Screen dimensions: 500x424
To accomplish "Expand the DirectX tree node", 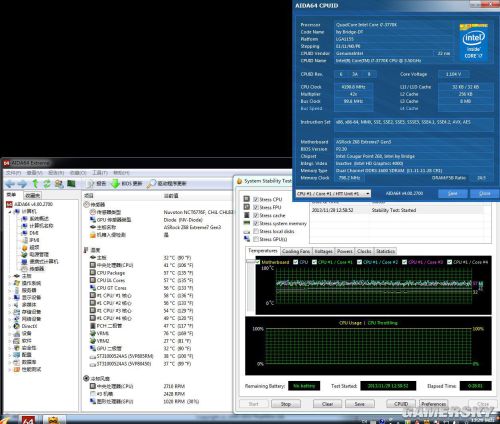I will (x=10, y=326).
